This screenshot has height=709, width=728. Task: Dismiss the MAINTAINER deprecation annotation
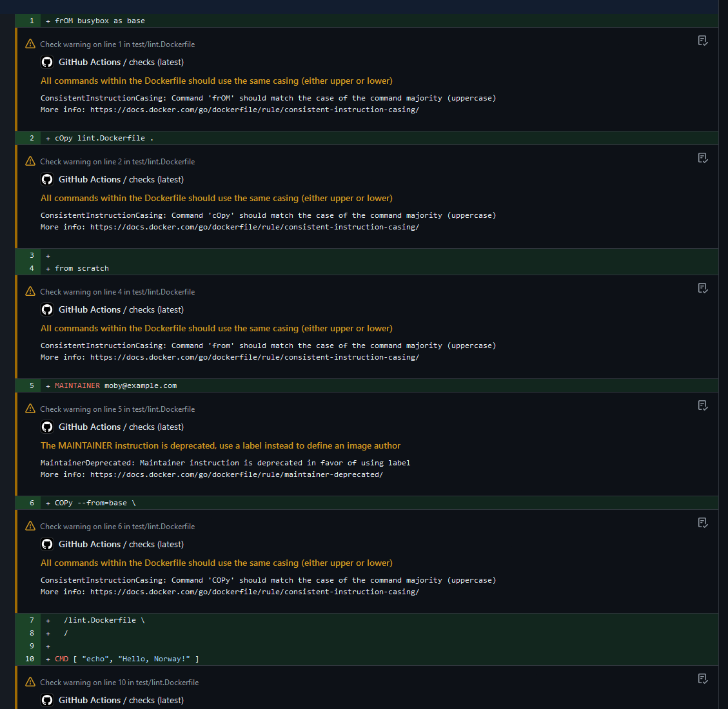pos(702,405)
